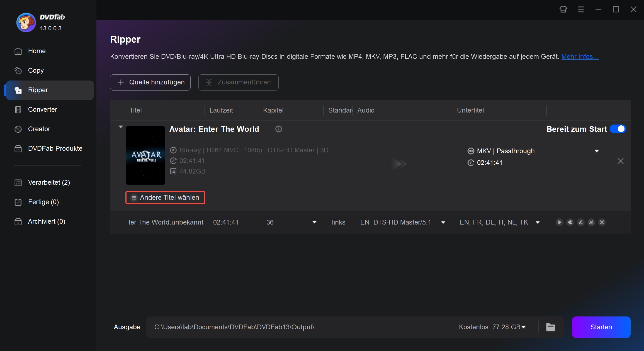Open video edit pencil icon in title row
This screenshot has width=644, height=351.
coord(581,222)
